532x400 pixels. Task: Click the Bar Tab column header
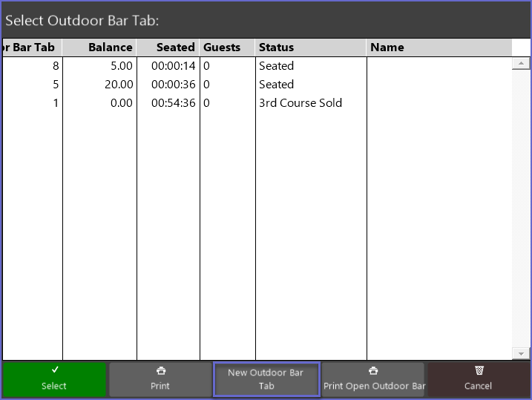(31, 47)
